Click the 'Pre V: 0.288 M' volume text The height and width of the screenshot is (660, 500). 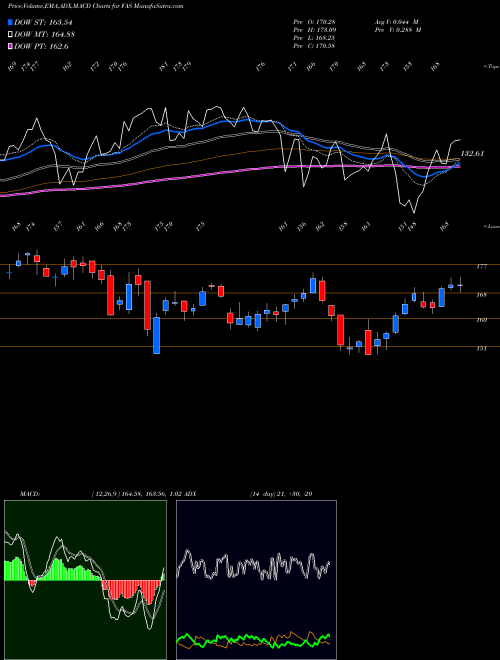398,30
